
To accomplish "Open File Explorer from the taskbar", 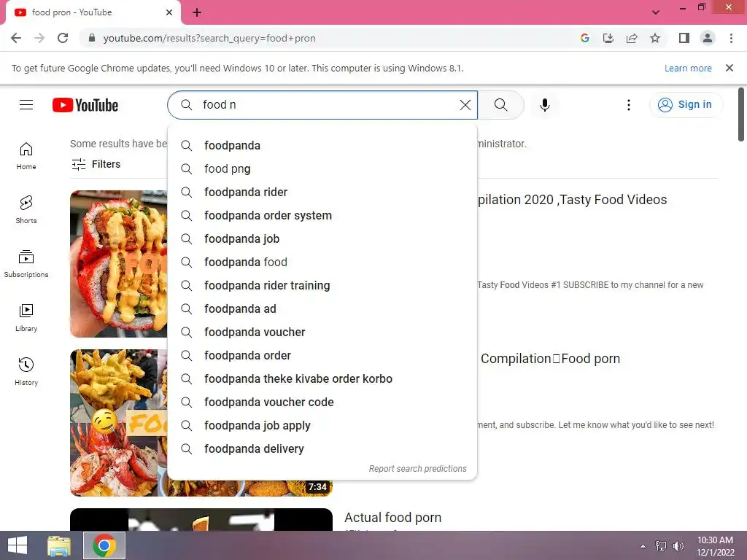I will pos(59,545).
